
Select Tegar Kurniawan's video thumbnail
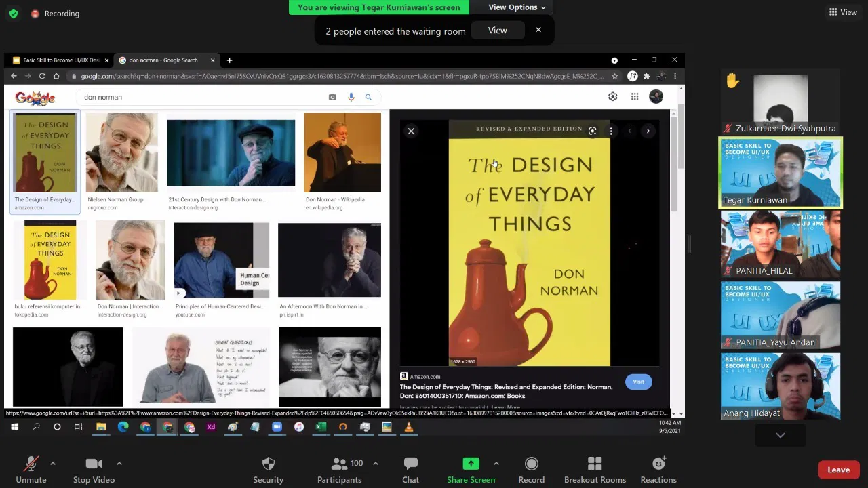[x=781, y=173]
